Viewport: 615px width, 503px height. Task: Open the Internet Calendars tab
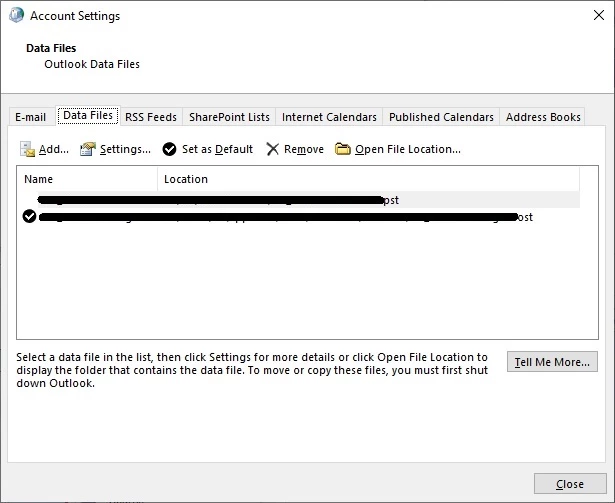click(329, 117)
